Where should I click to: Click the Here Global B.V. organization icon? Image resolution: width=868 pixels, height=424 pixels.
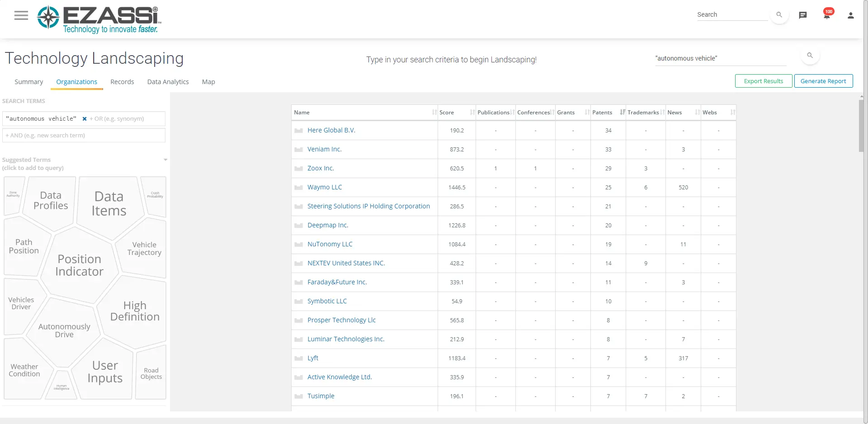tap(298, 131)
